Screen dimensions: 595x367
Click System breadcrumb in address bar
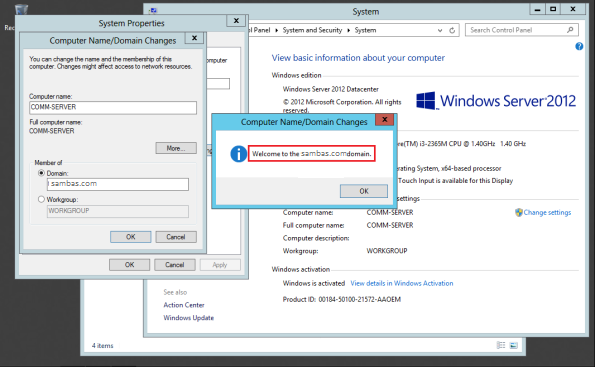(x=365, y=30)
